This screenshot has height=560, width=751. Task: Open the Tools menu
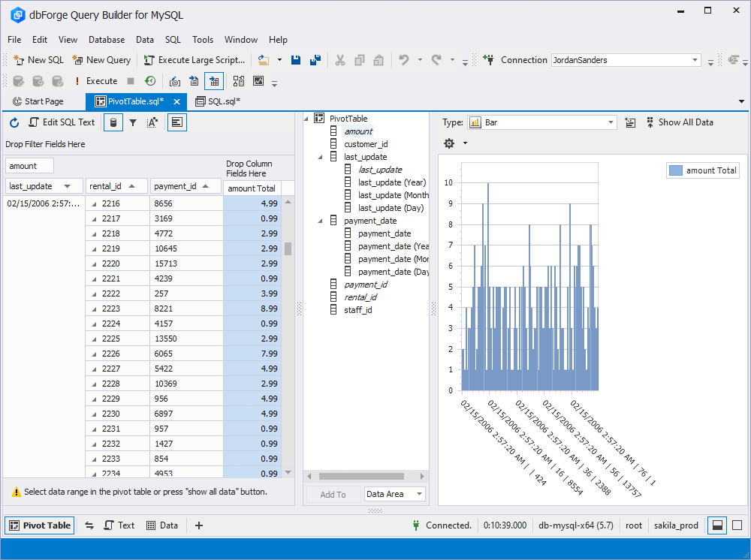[203, 40]
